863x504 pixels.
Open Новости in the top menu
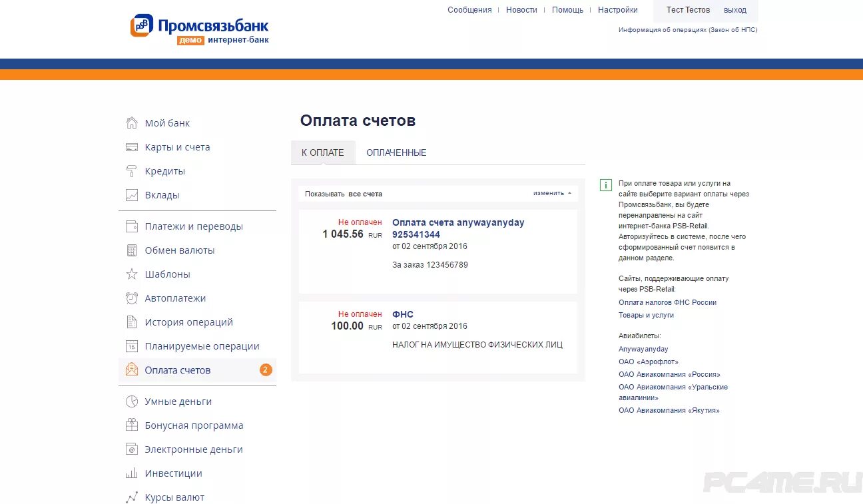[x=521, y=10]
